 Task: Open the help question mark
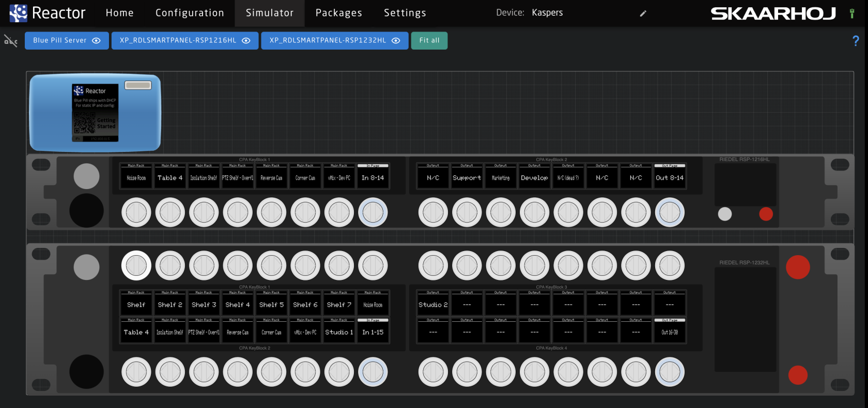pos(856,41)
